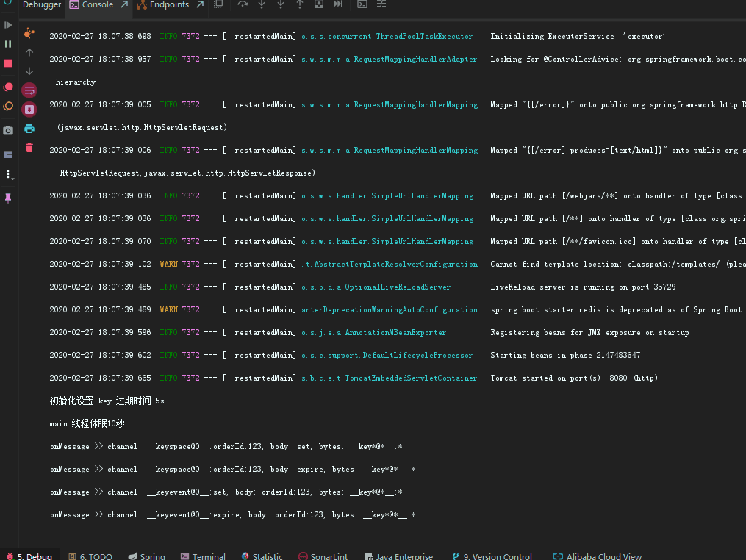Step over the current line
Screen dimensions: 746x560
click(243, 4)
